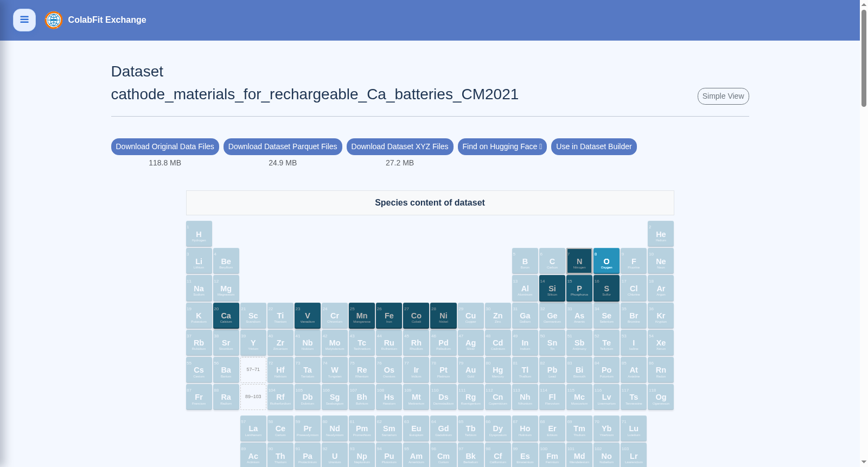Viewport: 868px width, 467px height.
Task: Select Calcium element tile
Action: (226, 316)
